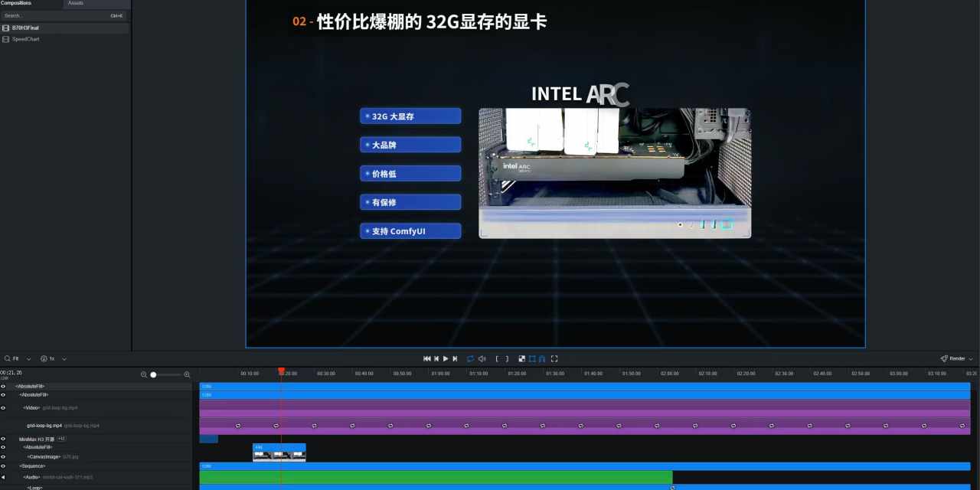
Task: Mute the preview audio
Action: [x=482, y=358]
